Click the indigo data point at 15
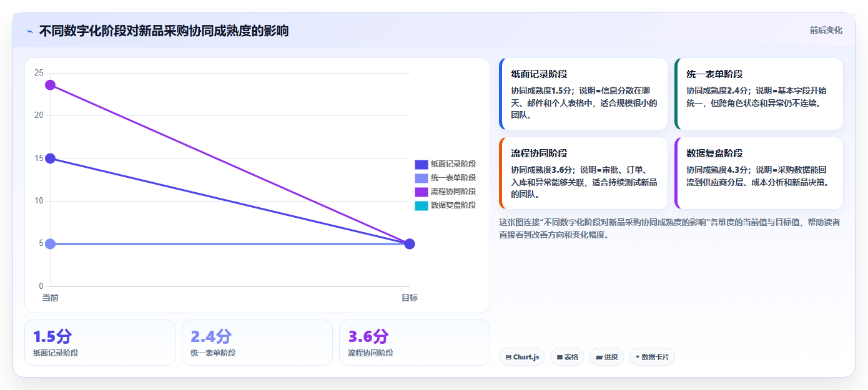Viewport: 868px width, 390px height. [x=50, y=158]
